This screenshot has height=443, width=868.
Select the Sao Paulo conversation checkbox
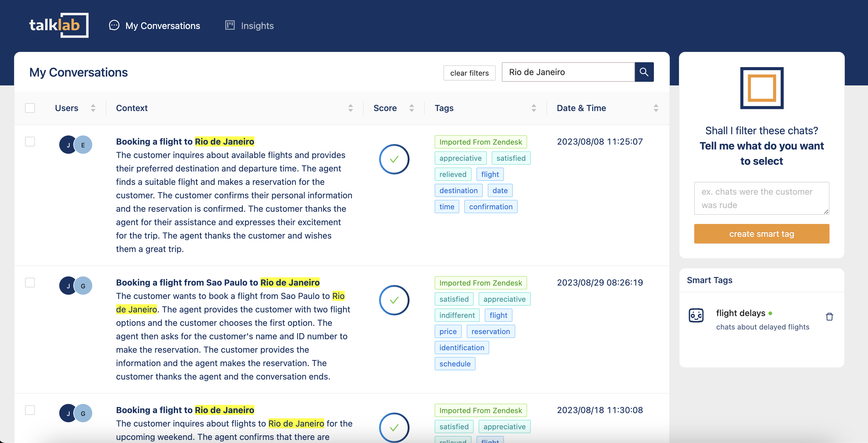pos(30,283)
